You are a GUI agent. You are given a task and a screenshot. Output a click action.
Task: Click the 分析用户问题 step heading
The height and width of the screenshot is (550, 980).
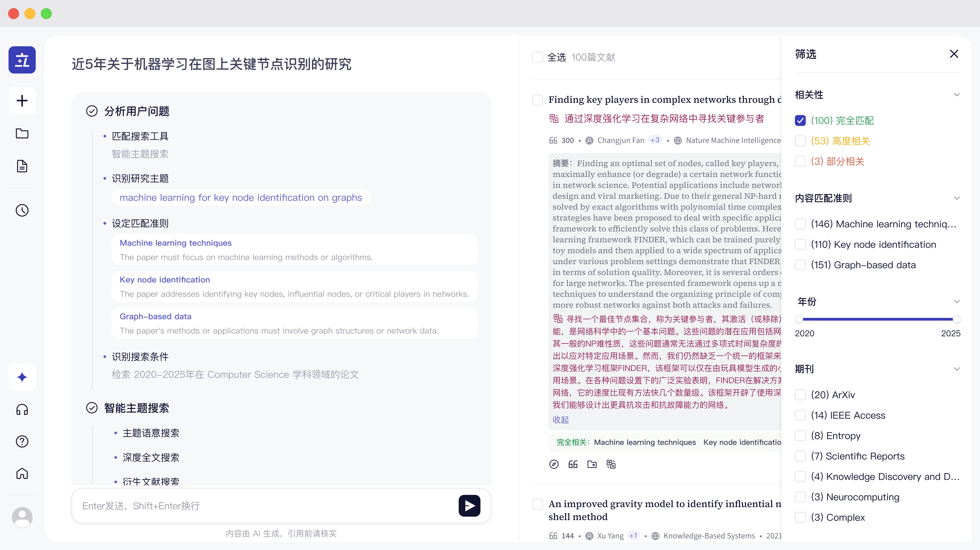click(137, 111)
